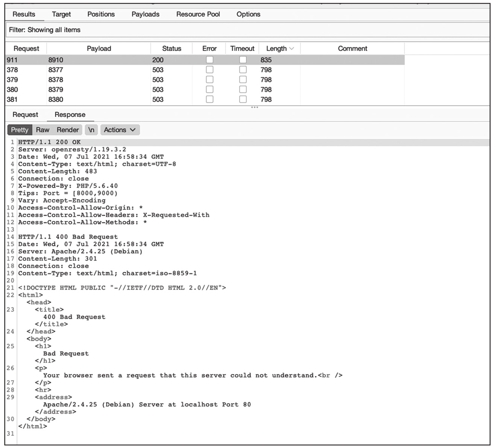The height and width of the screenshot is (448, 495).
Task: Select Render response view
Action: 68,130
